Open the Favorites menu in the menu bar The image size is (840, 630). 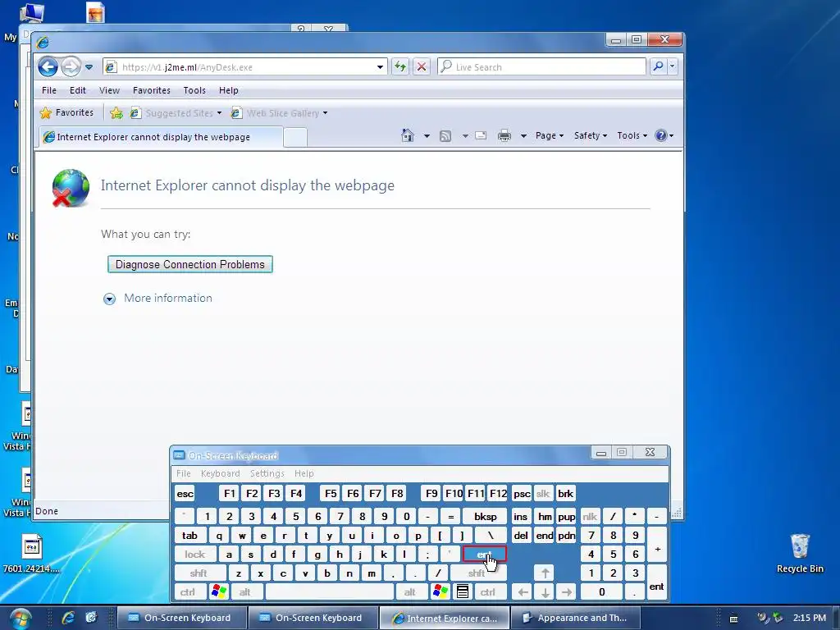click(x=152, y=90)
